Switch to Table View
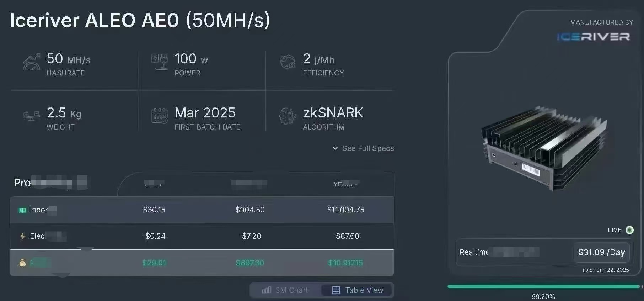644x301 pixels. point(357,290)
